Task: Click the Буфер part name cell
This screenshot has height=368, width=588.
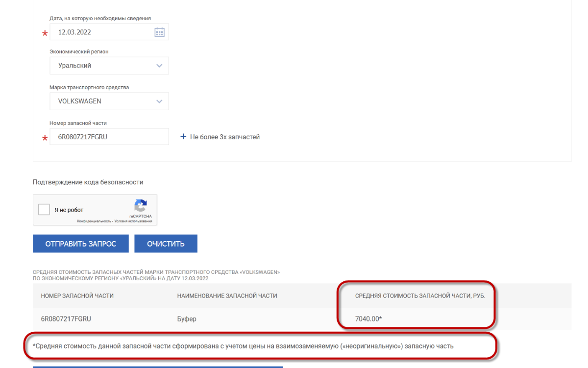Action: pos(187,319)
